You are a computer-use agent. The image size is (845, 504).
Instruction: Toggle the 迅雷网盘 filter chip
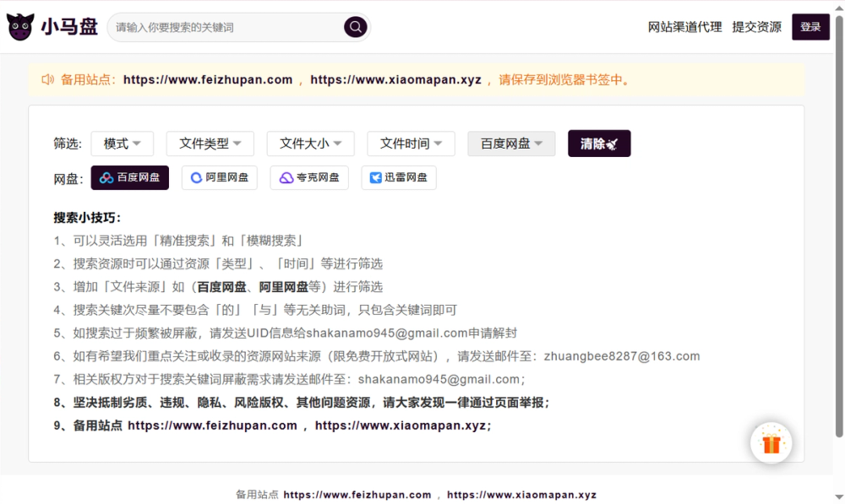click(x=398, y=177)
